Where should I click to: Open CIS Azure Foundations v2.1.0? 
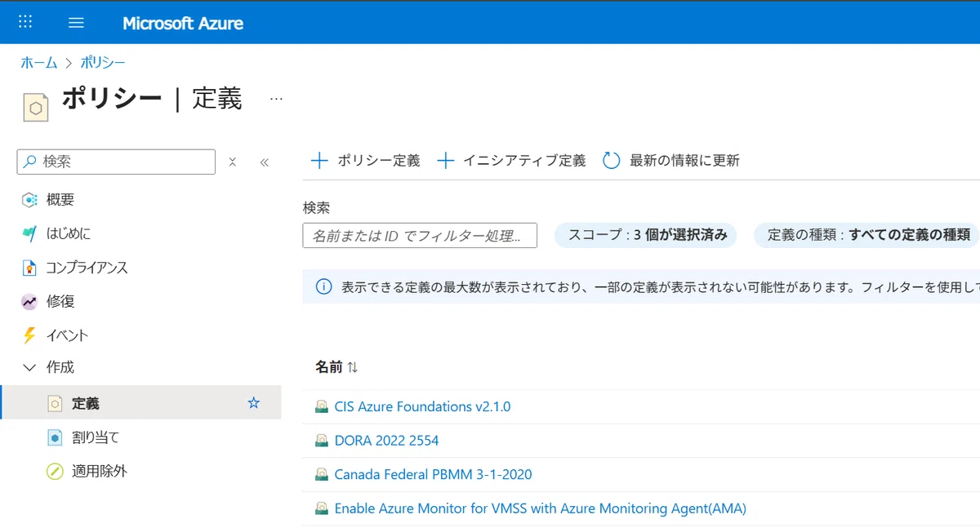point(422,406)
